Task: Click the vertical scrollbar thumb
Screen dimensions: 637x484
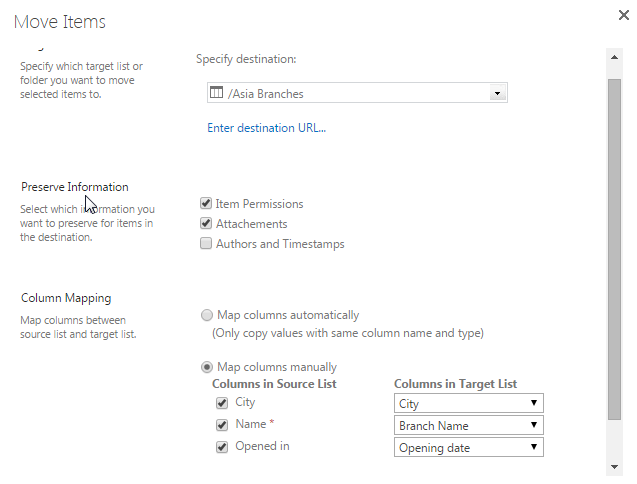Action: (614, 249)
